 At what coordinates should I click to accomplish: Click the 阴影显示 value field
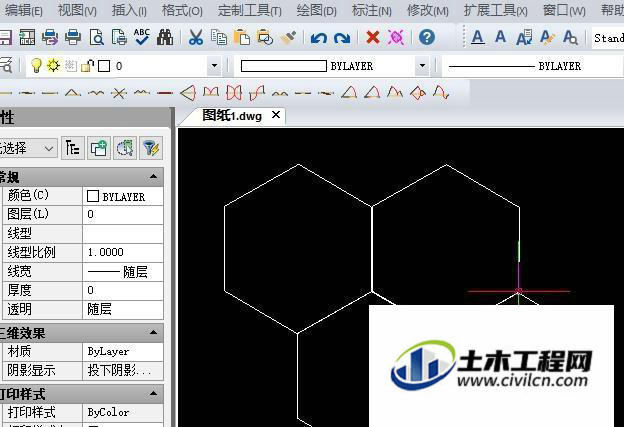click(x=123, y=371)
